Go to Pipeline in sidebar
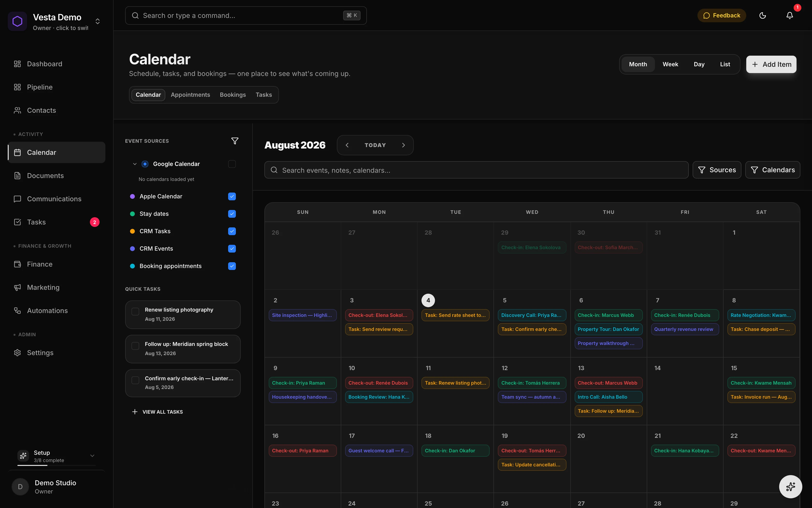Viewport: 812px width, 508px height. tap(56, 87)
